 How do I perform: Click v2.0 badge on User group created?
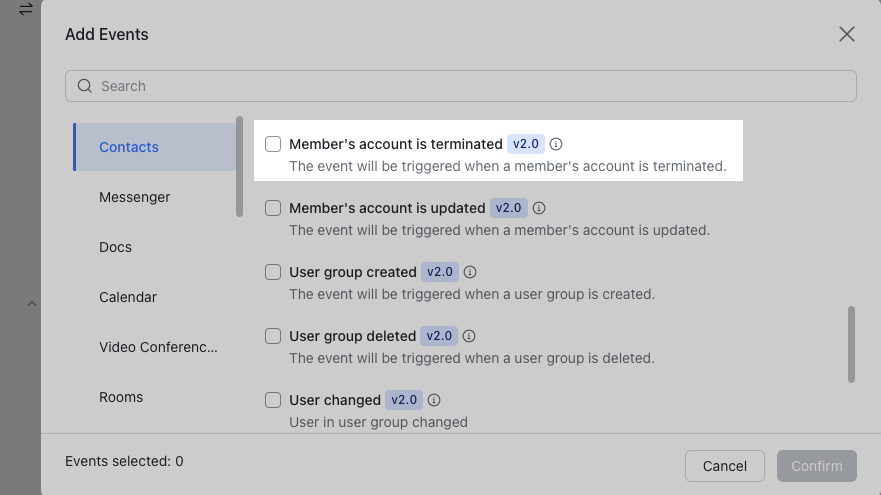coord(440,273)
